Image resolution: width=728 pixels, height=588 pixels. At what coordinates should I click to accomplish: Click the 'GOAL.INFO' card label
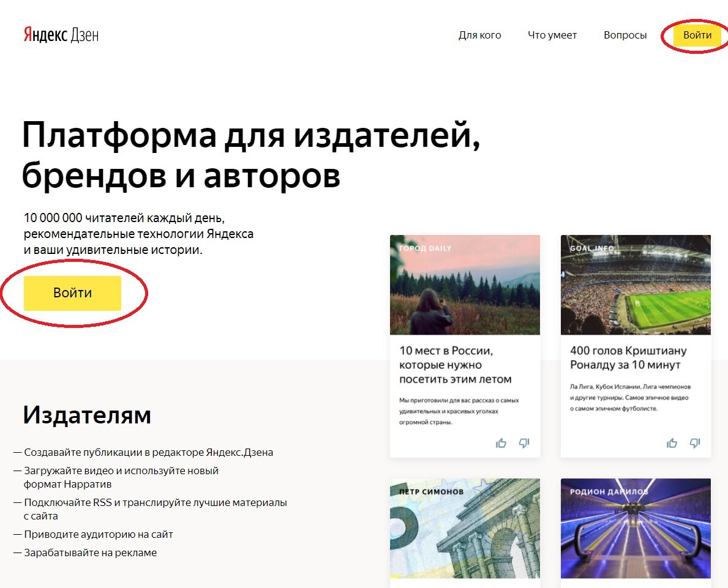pos(591,248)
